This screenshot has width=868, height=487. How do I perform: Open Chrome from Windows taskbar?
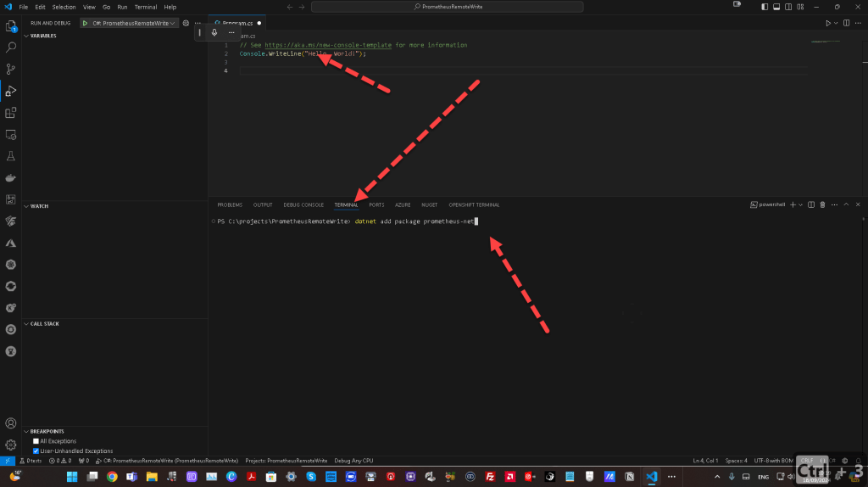[x=112, y=477]
